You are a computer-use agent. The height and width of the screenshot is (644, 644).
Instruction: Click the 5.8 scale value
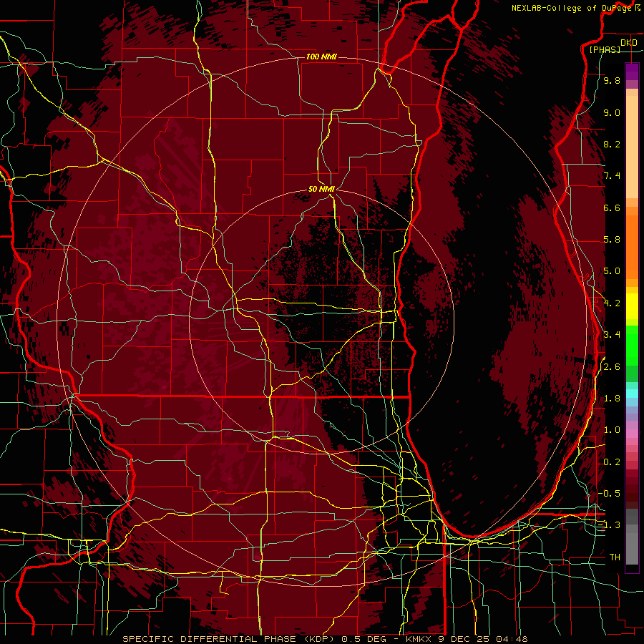point(612,240)
